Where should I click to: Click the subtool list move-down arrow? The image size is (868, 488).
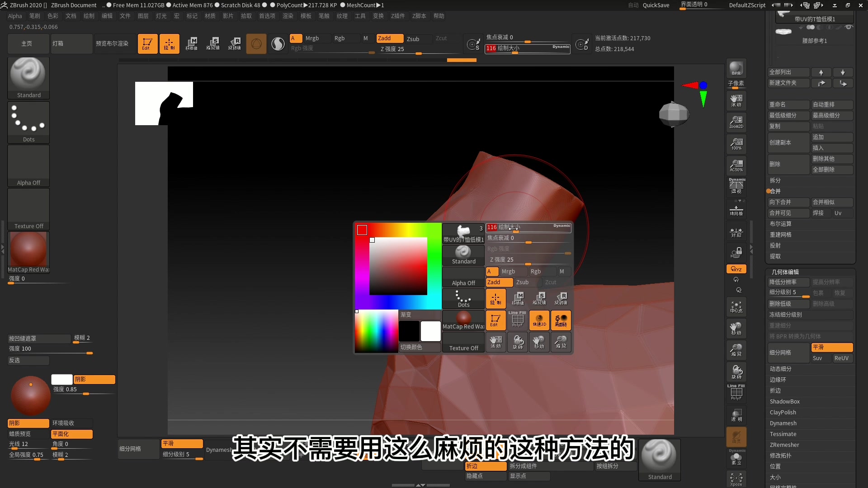pos(843,72)
